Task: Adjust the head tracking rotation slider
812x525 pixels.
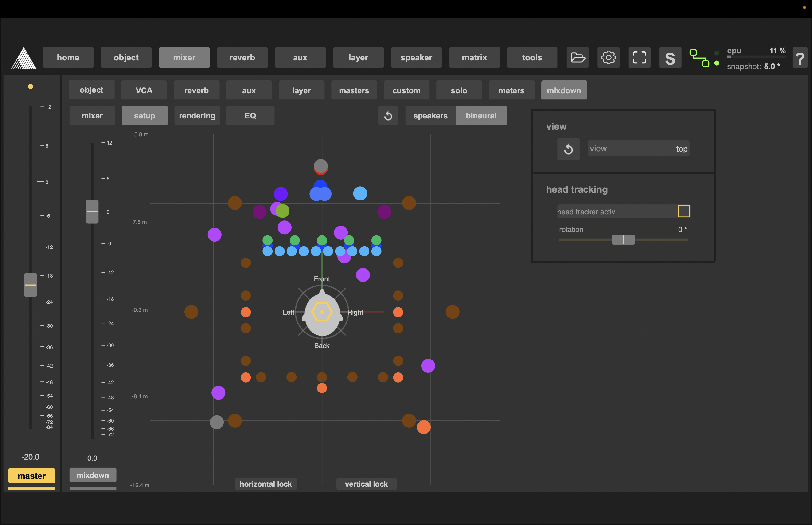Action: coord(623,240)
